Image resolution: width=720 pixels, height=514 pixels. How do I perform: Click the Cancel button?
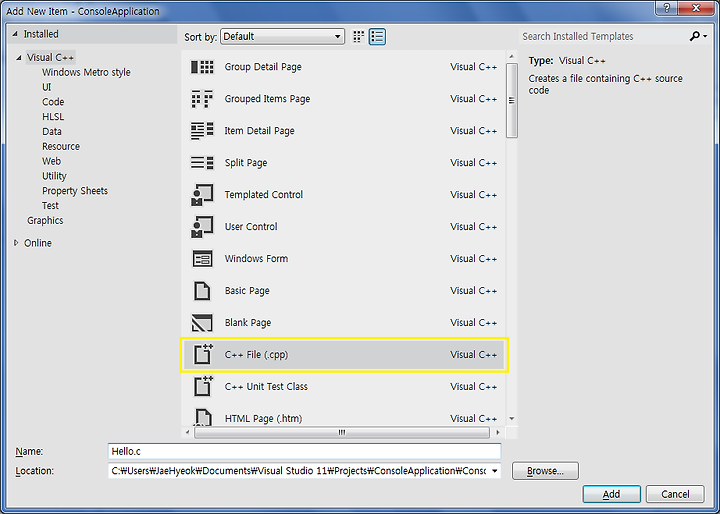(675, 494)
